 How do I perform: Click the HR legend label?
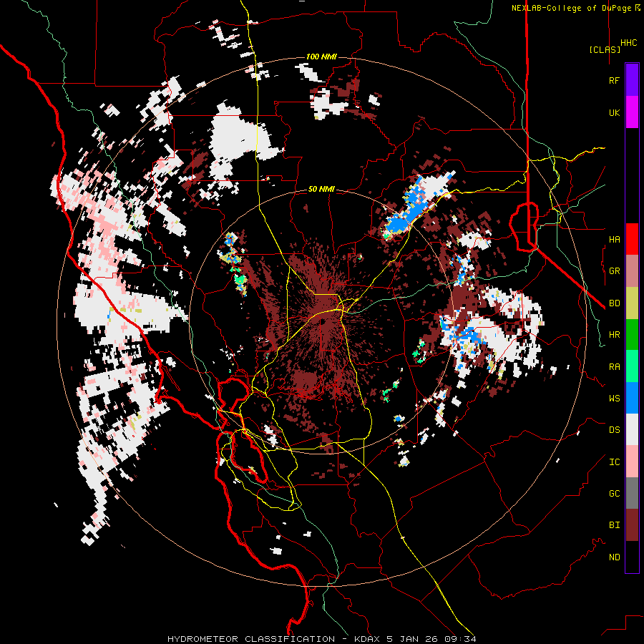[x=615, y=335]
